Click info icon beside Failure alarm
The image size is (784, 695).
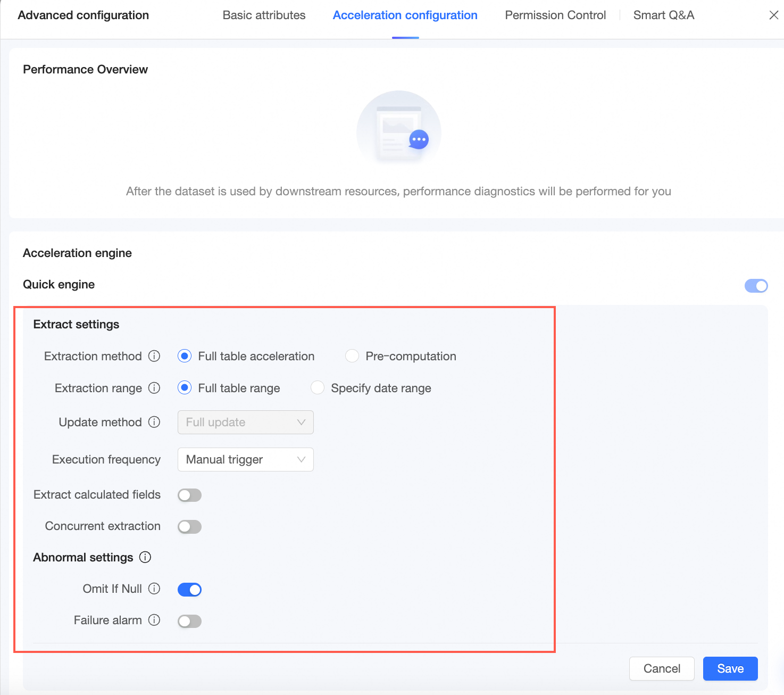(154, 620)
